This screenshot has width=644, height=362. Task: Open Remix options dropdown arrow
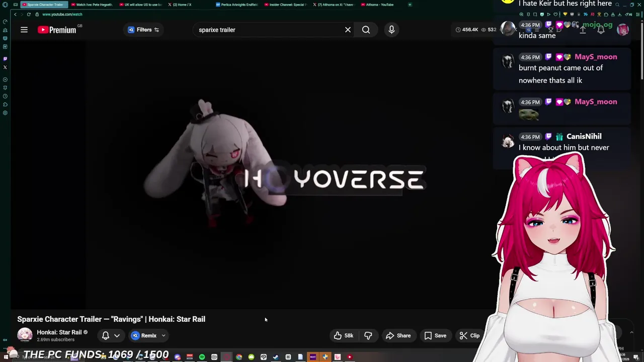point(164,335)
